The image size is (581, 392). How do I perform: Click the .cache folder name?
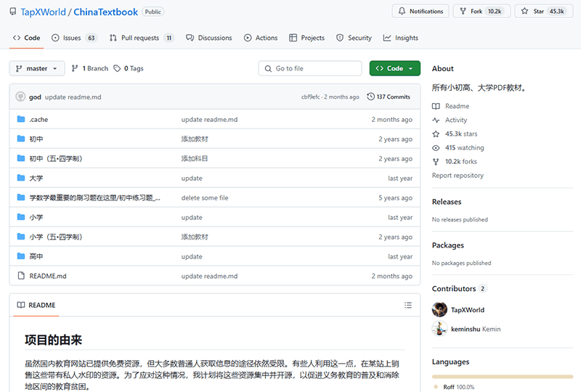click(x=38, y=119)
